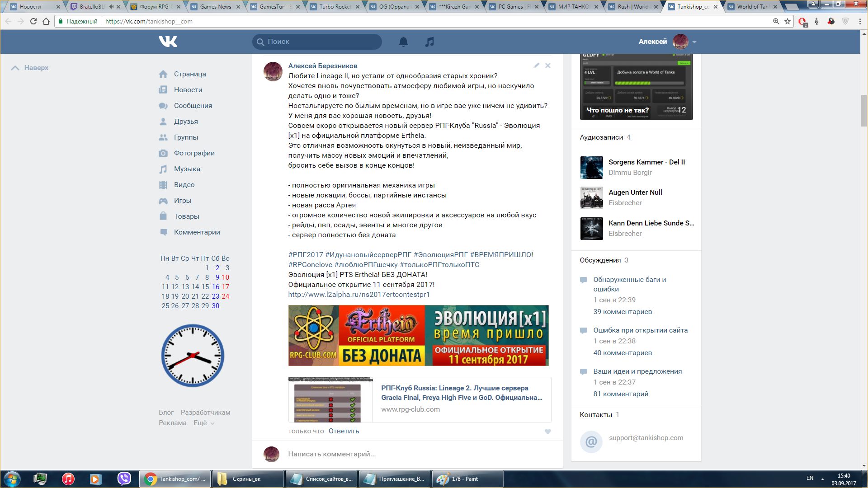Open Друзья in sidebar
Screen dimensions: 868x488
coord(186,122)
